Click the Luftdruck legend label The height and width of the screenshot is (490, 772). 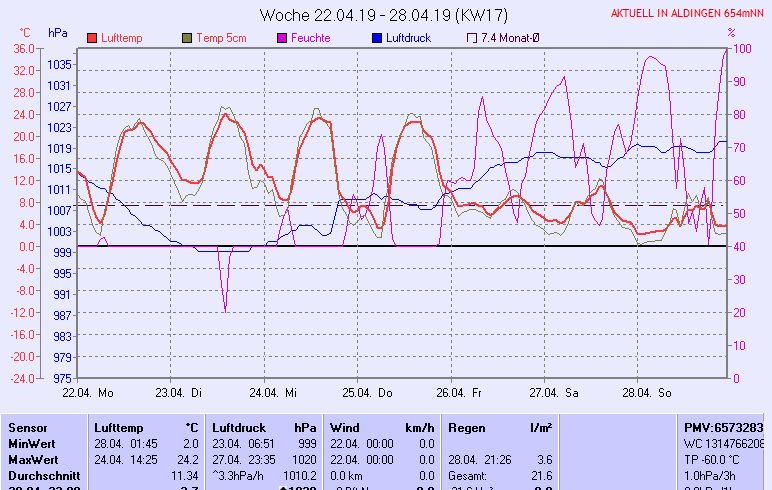tap(412, 38)
